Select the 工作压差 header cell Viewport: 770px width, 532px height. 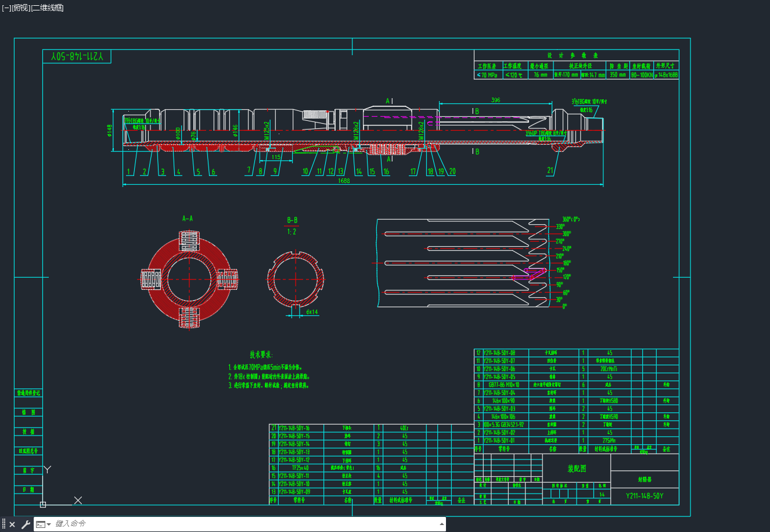click(487, 66)
